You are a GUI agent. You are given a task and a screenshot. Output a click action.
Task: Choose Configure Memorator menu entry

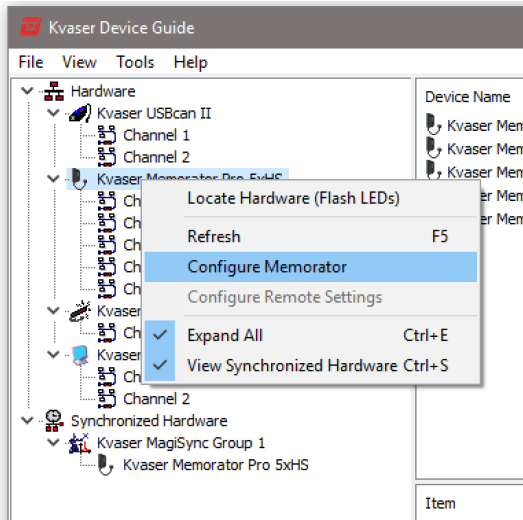(311, 267)
